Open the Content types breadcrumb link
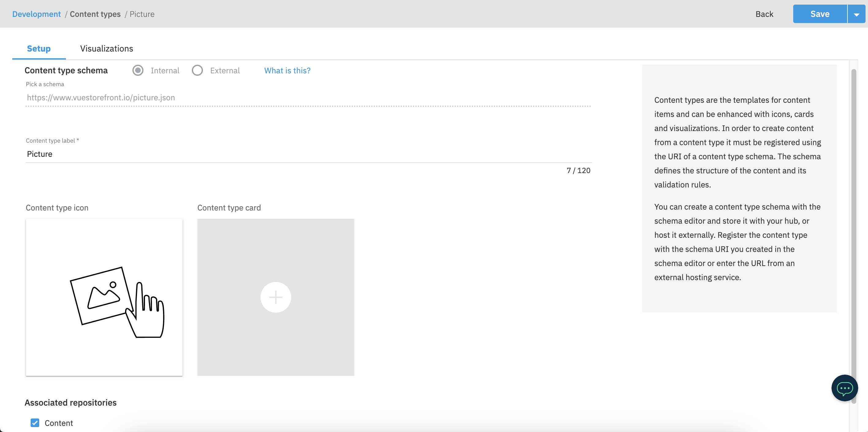 95,14
